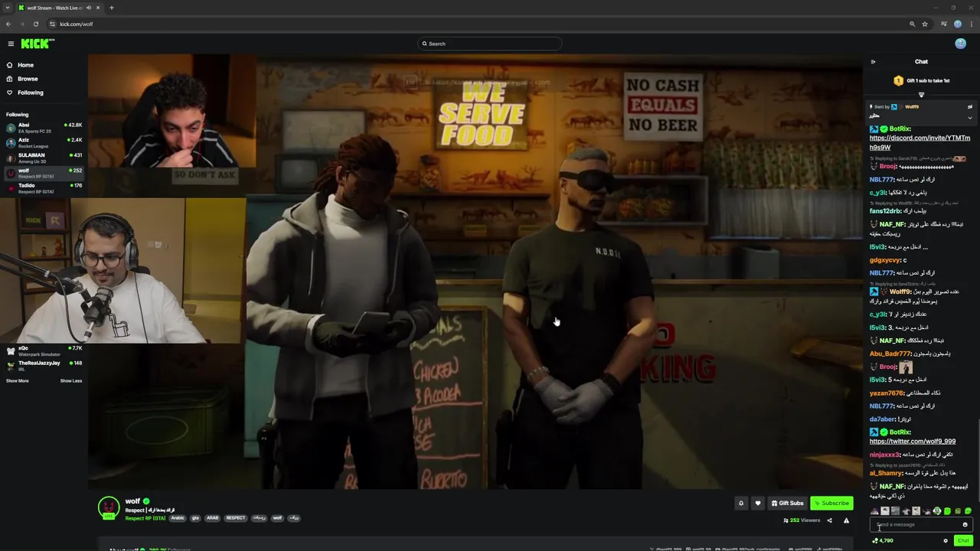980x551 pixels.
Task: Select the wolf channel in sidebar
Action: tap(44, 173)
